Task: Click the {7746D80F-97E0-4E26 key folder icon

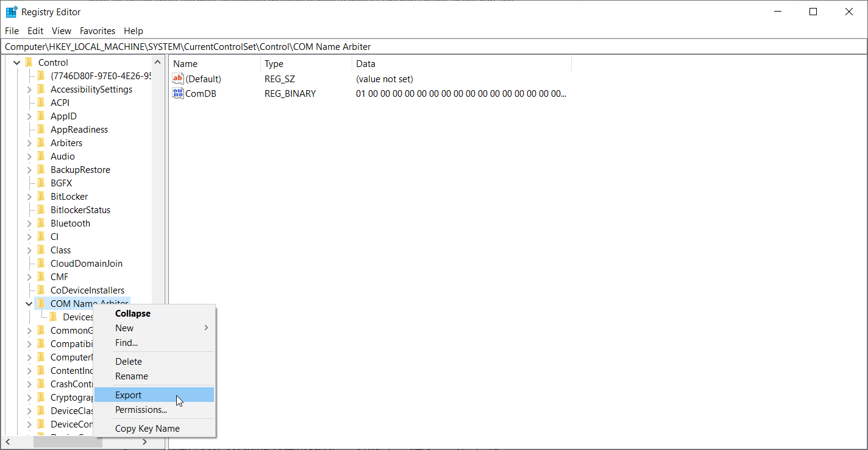Action: tap(41, 76)
